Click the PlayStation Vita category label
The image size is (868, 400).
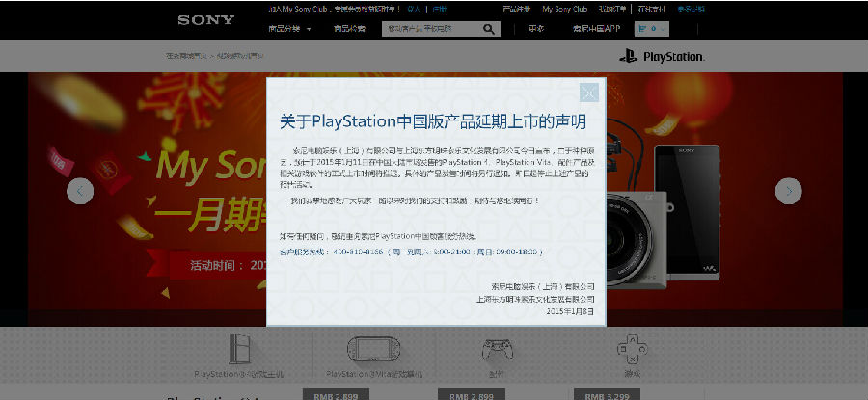coord(374,375)
